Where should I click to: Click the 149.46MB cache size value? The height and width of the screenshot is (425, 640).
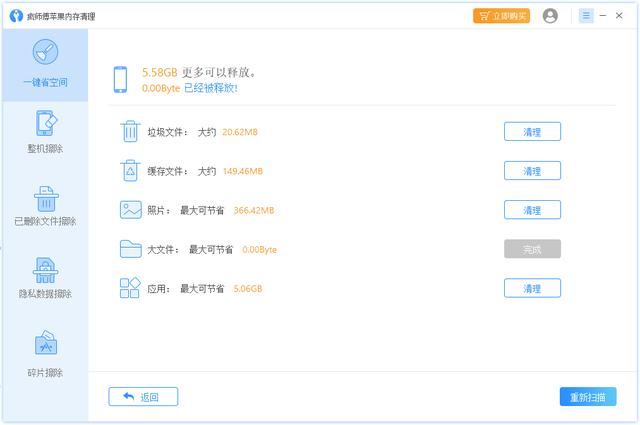(x=242, y=171)
